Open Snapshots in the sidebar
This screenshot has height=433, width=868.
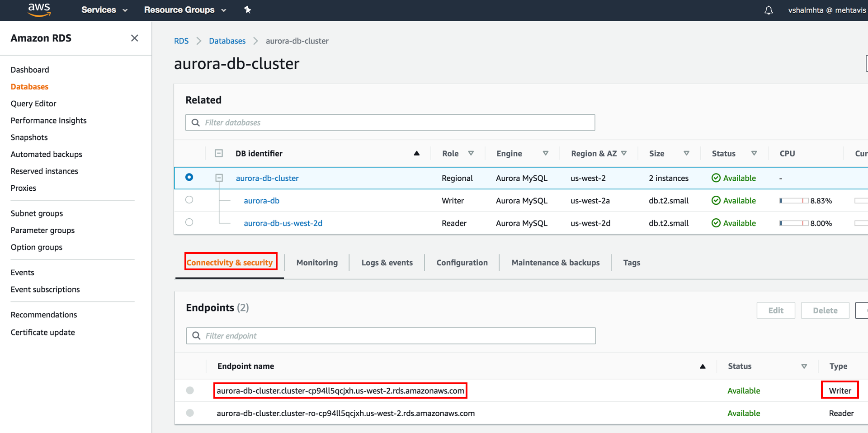coord(29,137)
